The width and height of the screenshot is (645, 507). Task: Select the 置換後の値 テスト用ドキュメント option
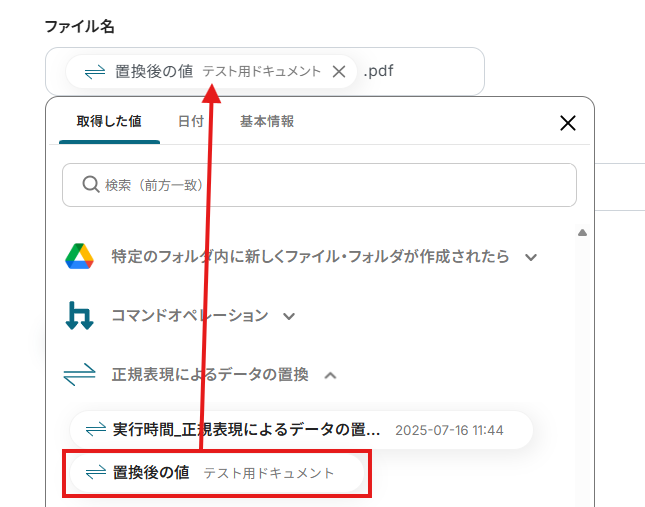coord(217,473)
